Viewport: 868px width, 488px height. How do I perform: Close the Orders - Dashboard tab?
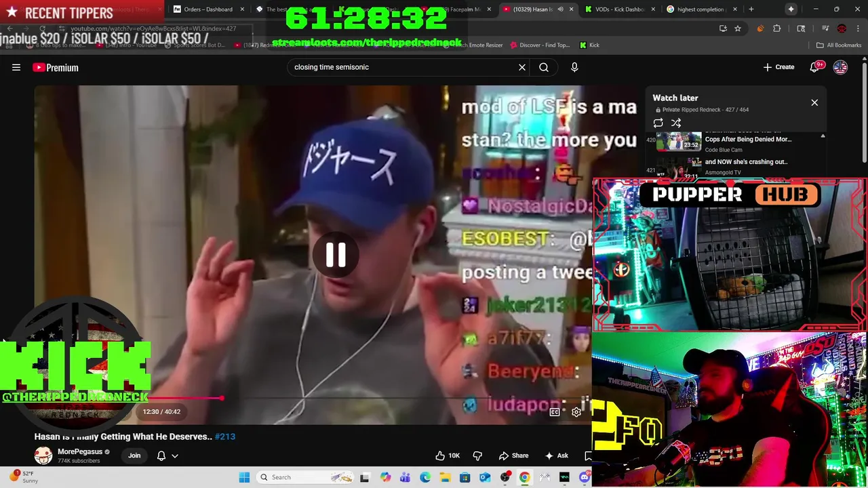(242, 9)
